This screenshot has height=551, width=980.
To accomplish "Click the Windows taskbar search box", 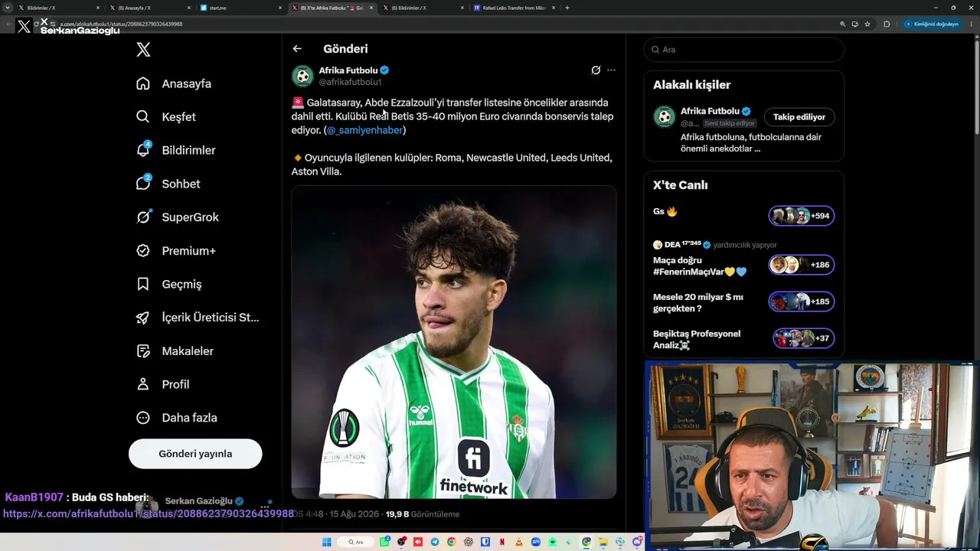I will tap(356, 542).
